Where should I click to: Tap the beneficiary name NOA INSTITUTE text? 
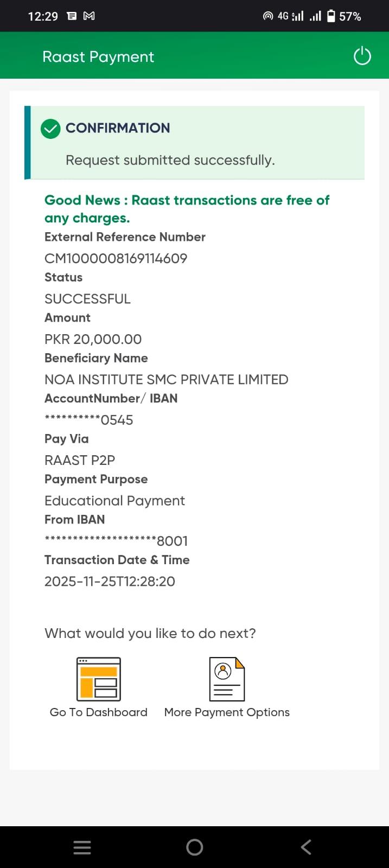coord(166,379)
